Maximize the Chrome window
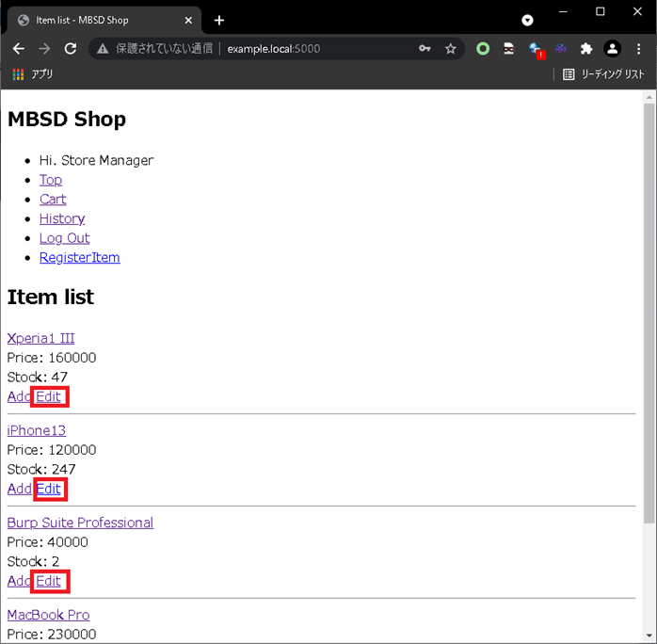657x644 pixels. (x=600, y=11)
